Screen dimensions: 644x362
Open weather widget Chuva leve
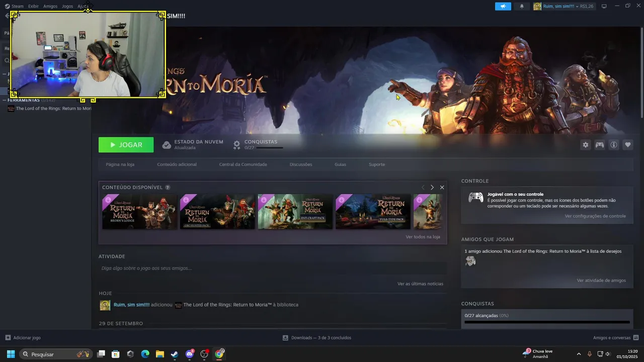click(538, 354)
